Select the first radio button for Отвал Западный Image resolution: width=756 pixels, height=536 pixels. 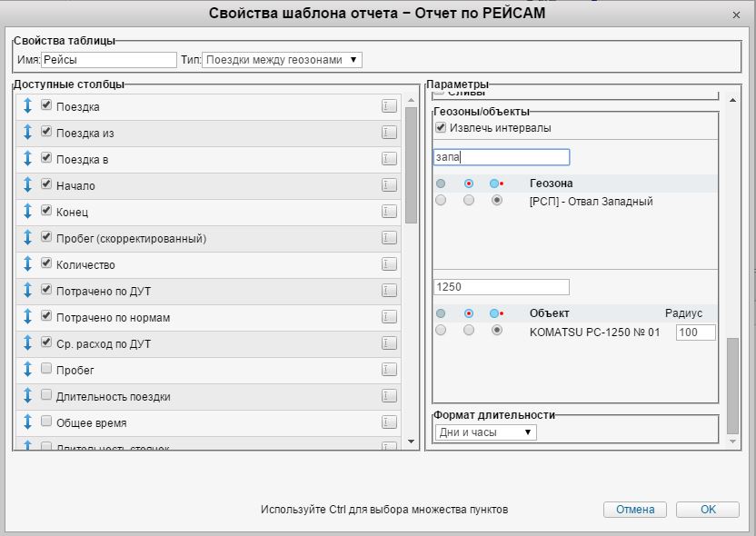coord(441,201)
